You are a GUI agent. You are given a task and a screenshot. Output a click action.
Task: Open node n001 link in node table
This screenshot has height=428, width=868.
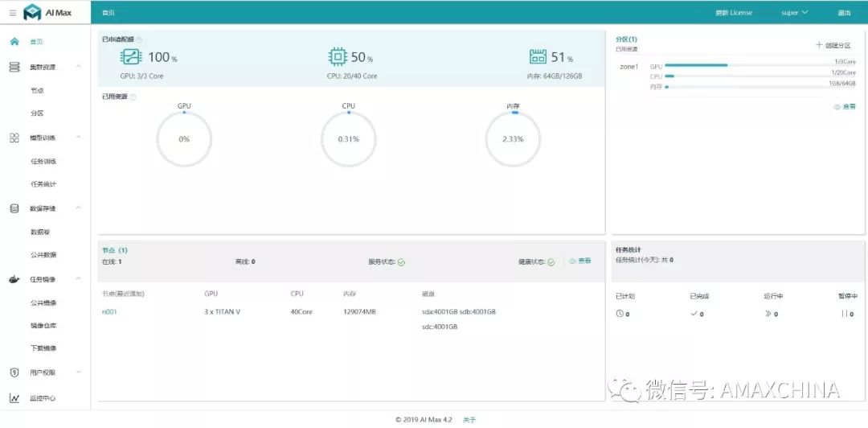pyautogui.click(x=109, y=311)
